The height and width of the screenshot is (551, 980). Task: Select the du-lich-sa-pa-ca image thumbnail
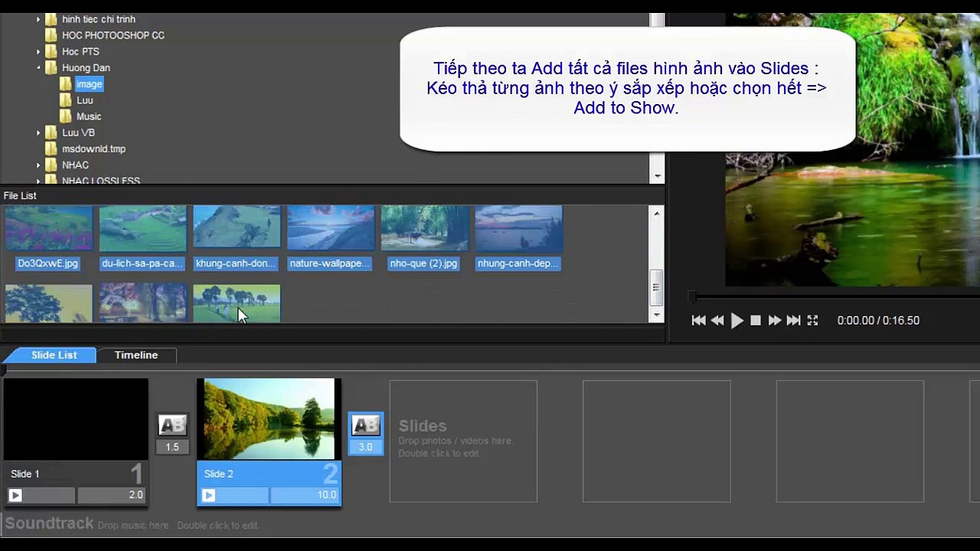(x=142, y=228)
